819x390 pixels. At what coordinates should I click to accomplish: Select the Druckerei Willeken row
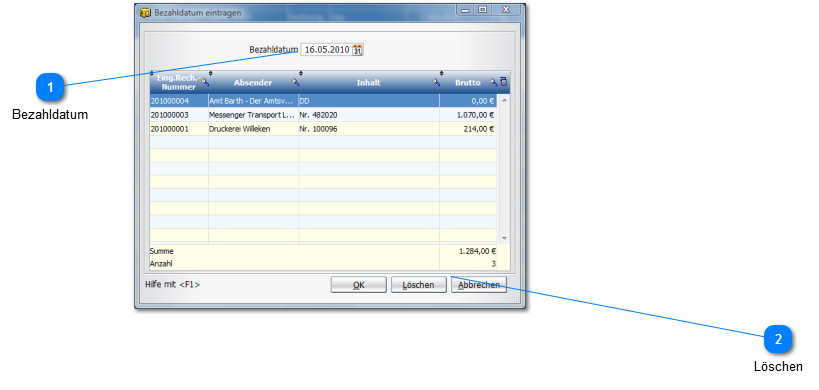click(323, 128)
